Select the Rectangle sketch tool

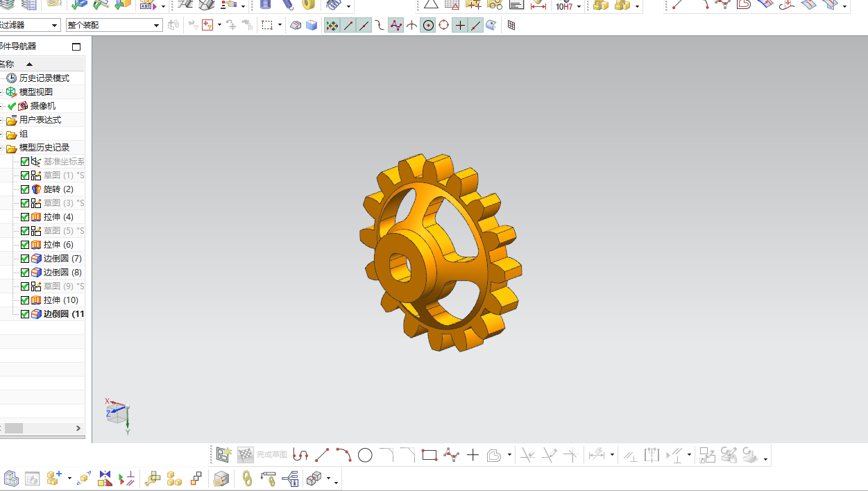[429, 456]
